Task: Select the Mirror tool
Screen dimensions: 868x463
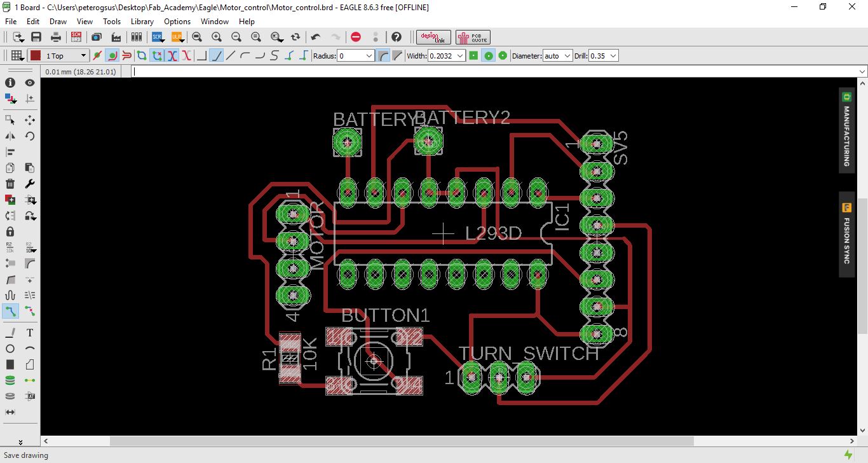Action: click(x=10, y=136)
